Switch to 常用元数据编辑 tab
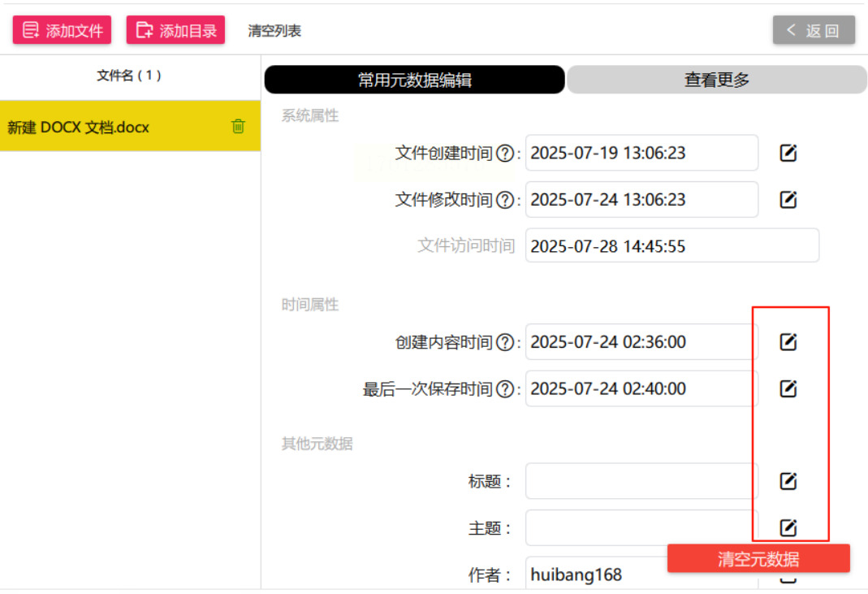This screenshot has height=594, width=868. (414, 80)
